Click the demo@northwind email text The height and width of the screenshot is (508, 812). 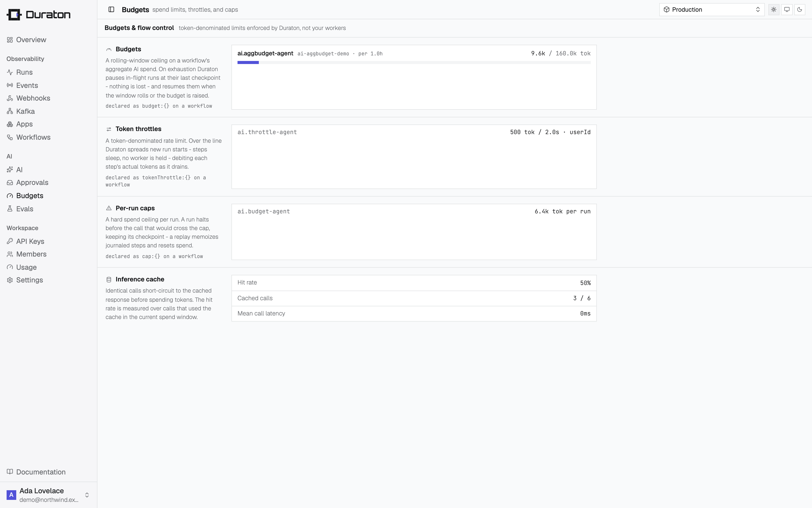pyautogui.click(x=49, y=500)
